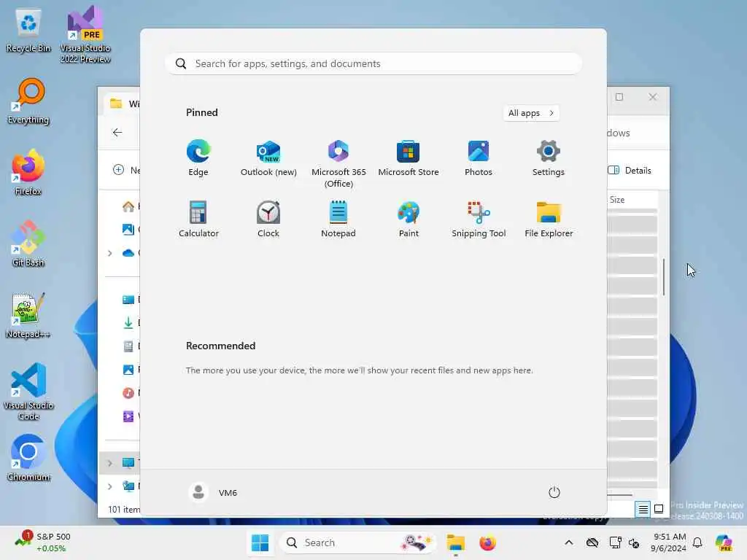Open Settings from pinned apps
Viewport: 747px width, 560px height.
549,158
